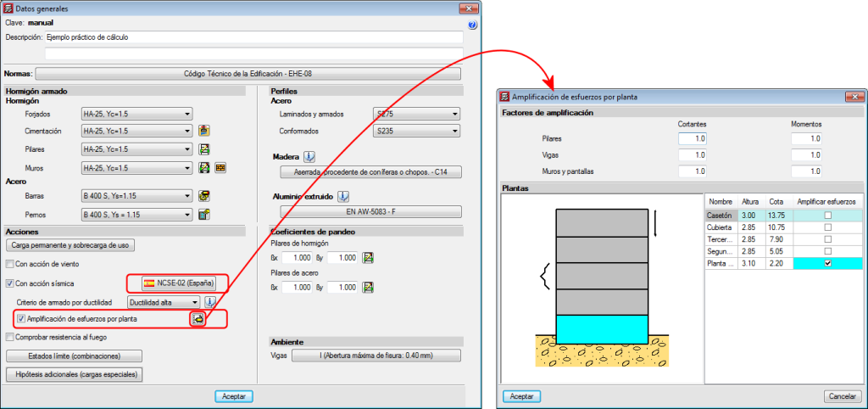This screenshot has width=868, height=409.
Task: Check Amplificar esfuerzos for Casetón row
Action: click(x=827, y=215)
